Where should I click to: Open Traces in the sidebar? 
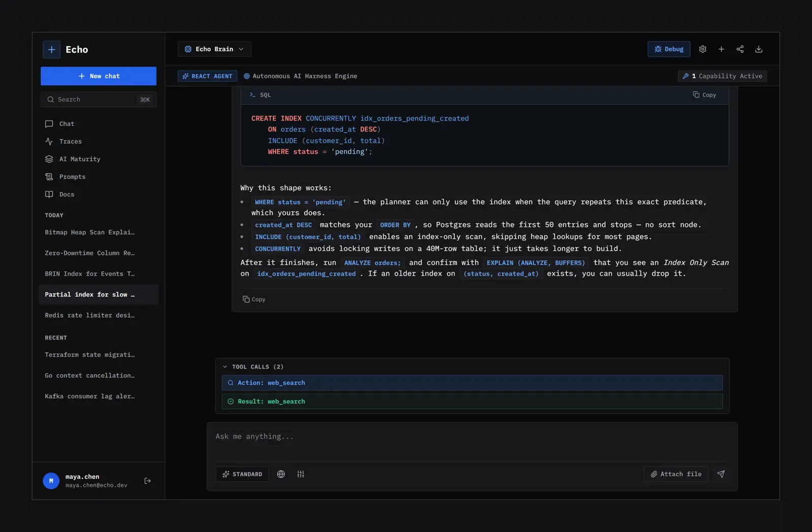click(x=98, y=142)
